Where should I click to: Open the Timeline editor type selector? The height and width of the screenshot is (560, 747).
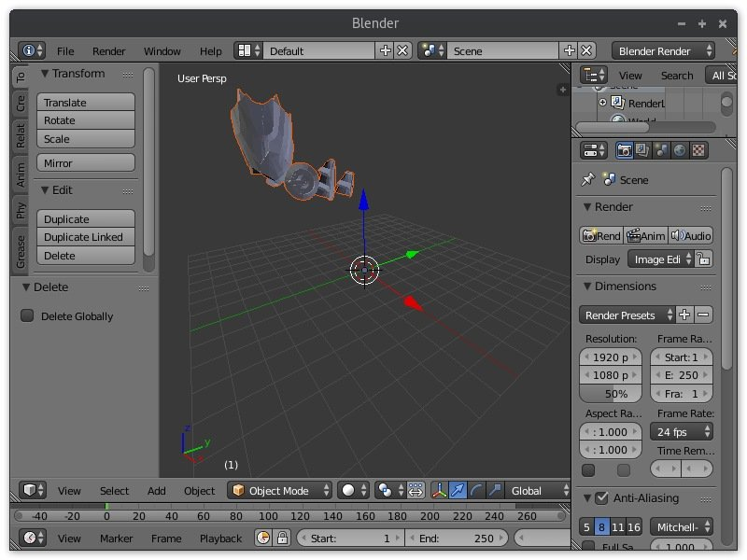click(33, 539)
